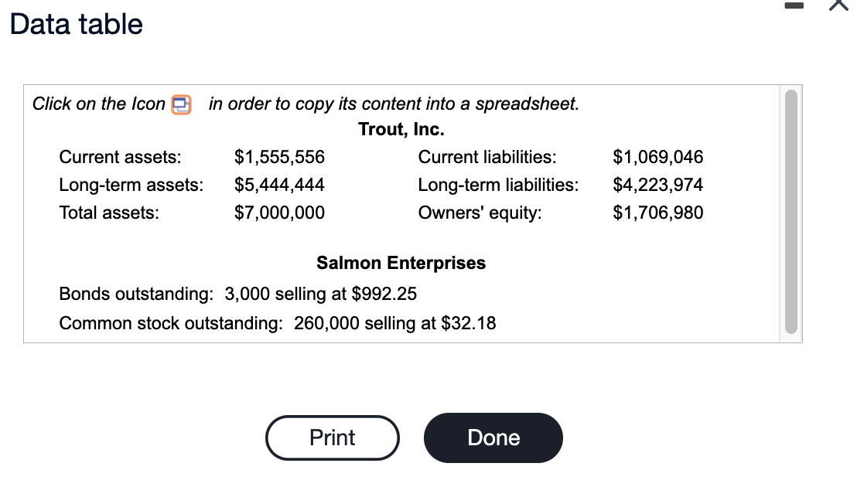Click the vertical scrollbar of the data table
This screenshot has width=857, height=504.
click(x=790, y=209)
